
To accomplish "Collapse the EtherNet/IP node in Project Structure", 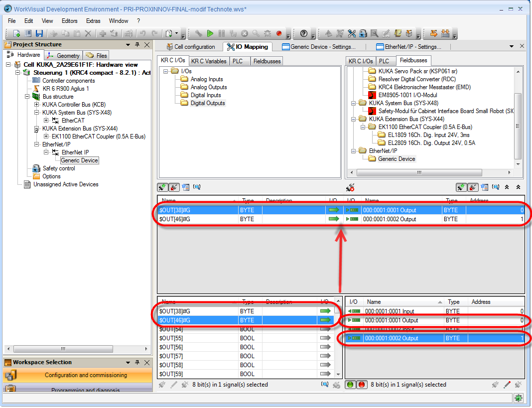I will pos(37,144).
